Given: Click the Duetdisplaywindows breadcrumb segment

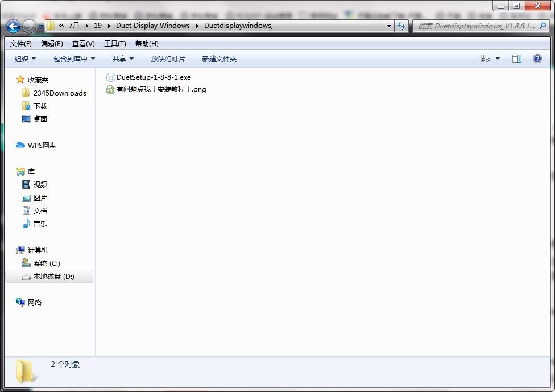Looking at the screenshot, I should point(238,26).
